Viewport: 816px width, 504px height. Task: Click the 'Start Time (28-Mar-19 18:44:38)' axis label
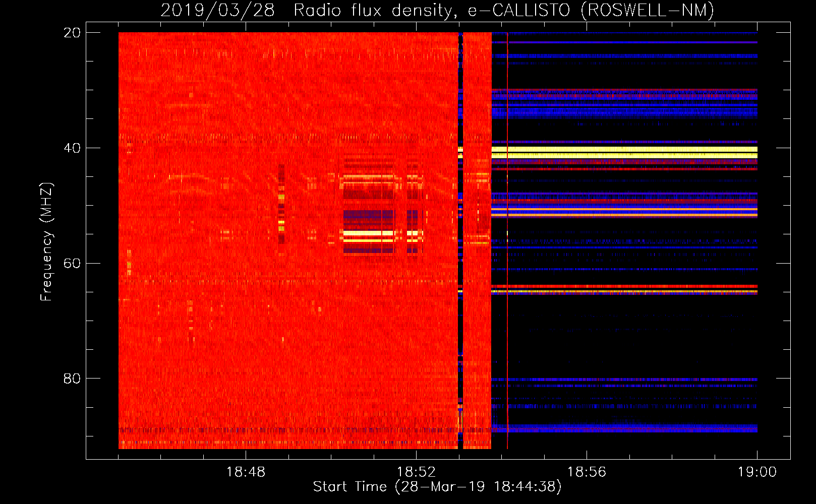[x=437, y=487]
